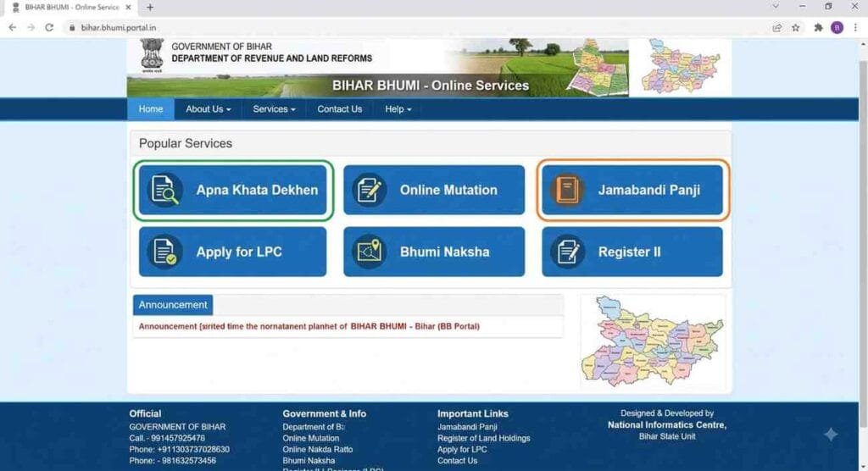Open the red announcement text link
This screenshot has width=868, height=471.
[x=309, y=326]
